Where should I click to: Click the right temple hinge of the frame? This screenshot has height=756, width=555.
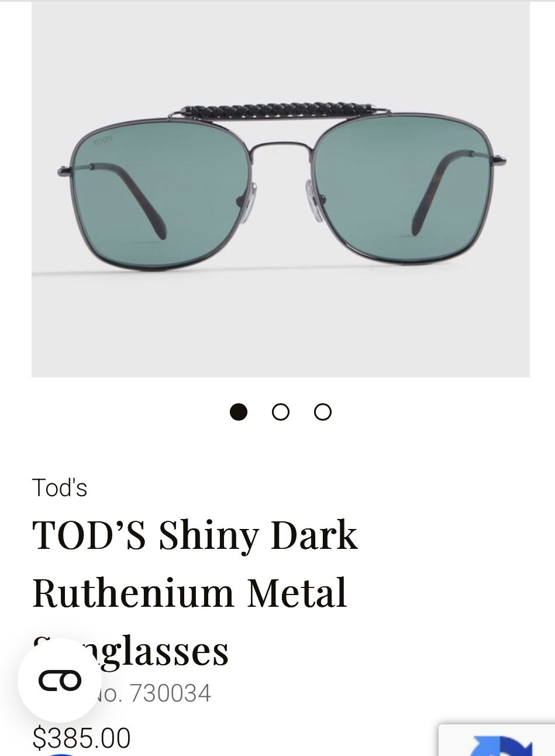click(x=498, y=159)
